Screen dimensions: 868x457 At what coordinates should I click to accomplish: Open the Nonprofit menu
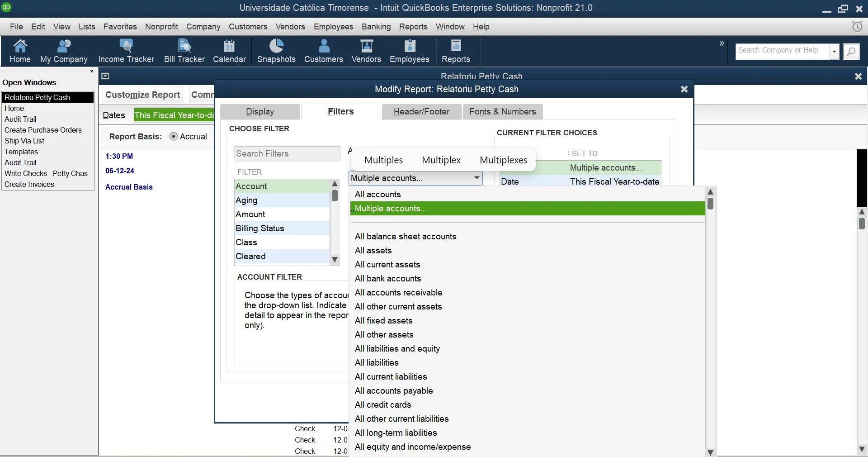click(x=161, y=27)
